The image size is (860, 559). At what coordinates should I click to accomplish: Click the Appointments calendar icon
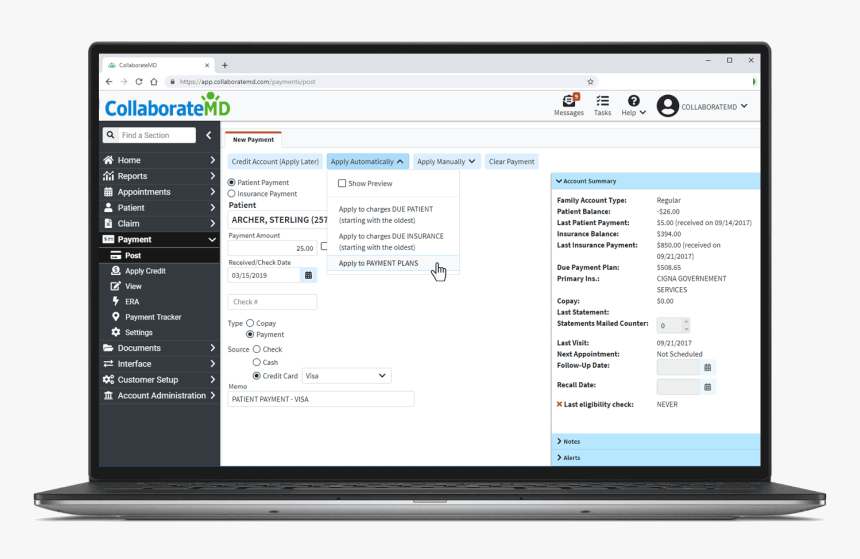click(x=108, y=192)
